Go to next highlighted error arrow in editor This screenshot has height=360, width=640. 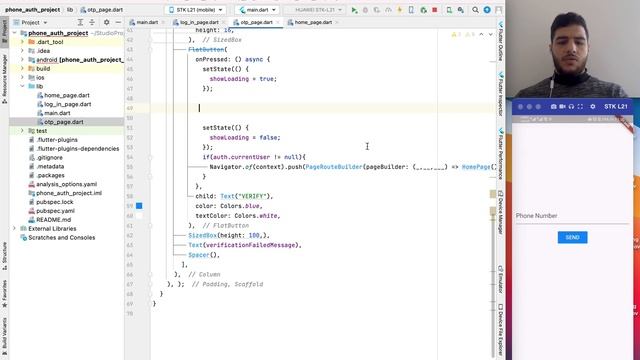pos(491,35)
